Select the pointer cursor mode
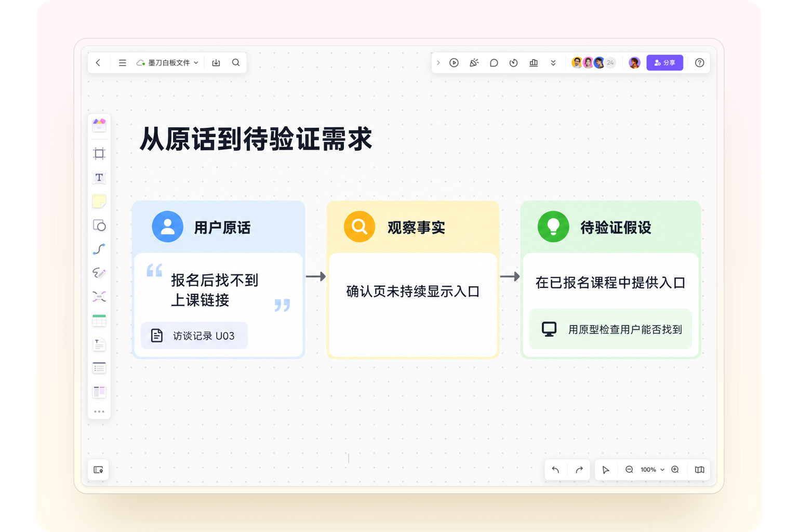 pyautogui.click(x=606, y=470)
